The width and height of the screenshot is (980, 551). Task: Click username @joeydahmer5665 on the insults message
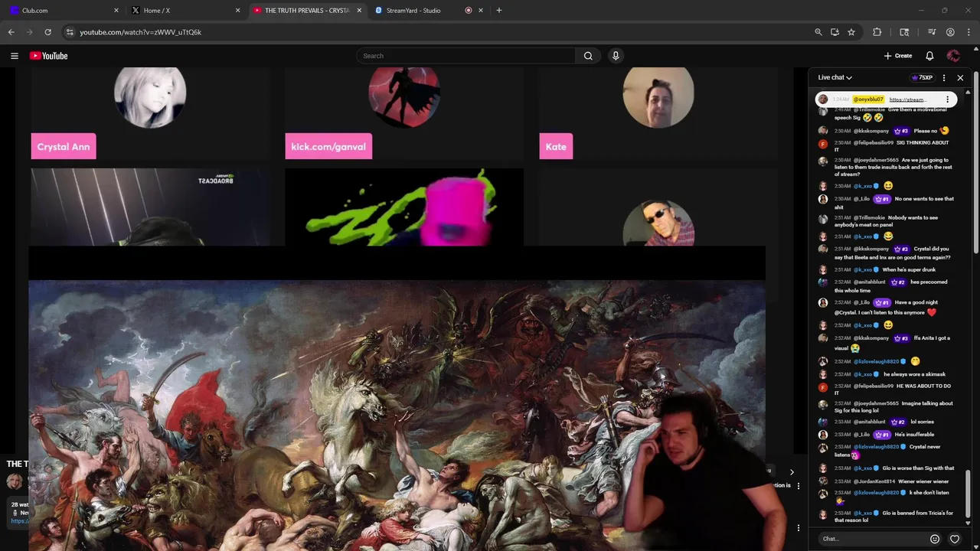point(874,160)
